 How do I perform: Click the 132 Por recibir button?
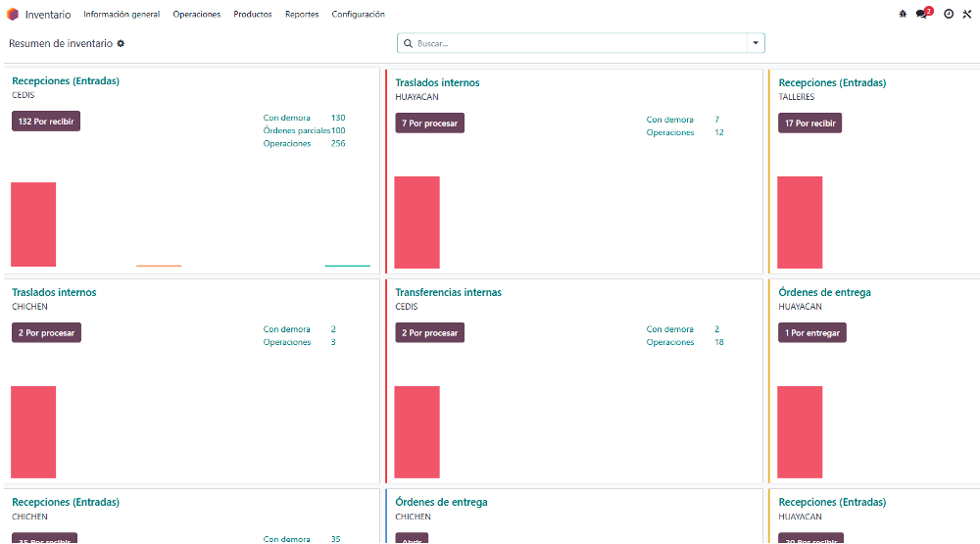46,122
